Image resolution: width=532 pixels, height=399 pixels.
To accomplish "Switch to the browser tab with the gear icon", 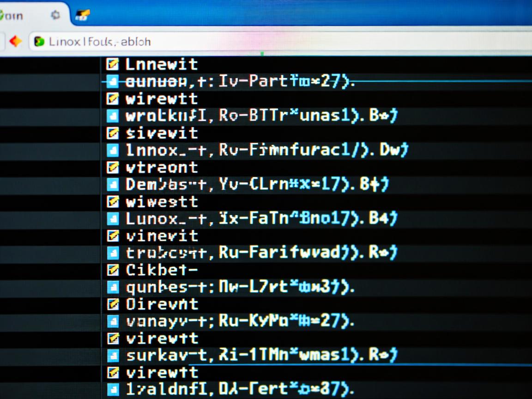I will pyautogui.click(x=55, y=14).
